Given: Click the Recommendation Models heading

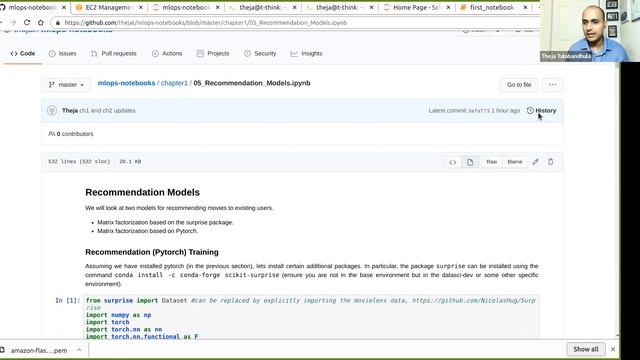Looking at the screenshot, I should point(142,192).
